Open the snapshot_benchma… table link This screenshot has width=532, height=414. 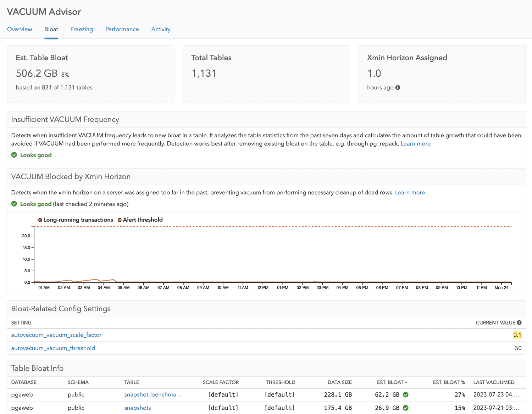pyautogui.click(x=153, y=395)
